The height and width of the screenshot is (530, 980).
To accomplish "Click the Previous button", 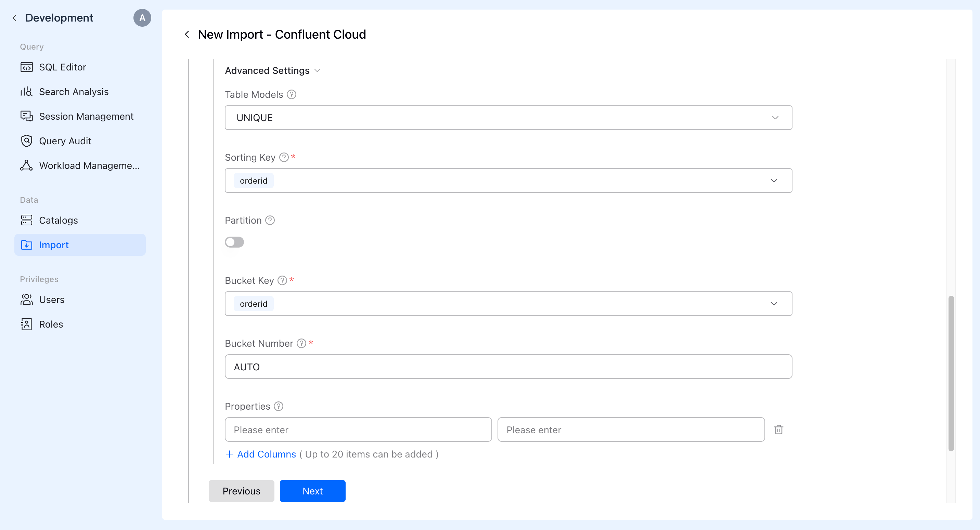I will pos(241,491).
